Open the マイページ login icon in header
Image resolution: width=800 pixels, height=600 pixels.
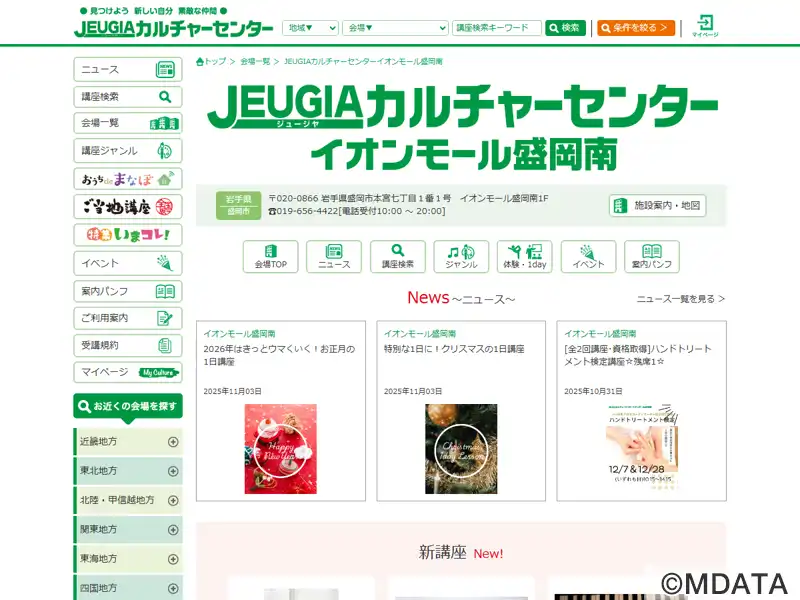coord(705,26)
